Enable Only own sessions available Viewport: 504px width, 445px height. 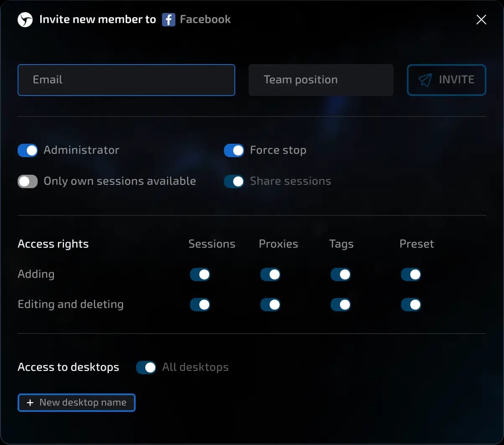28,181
